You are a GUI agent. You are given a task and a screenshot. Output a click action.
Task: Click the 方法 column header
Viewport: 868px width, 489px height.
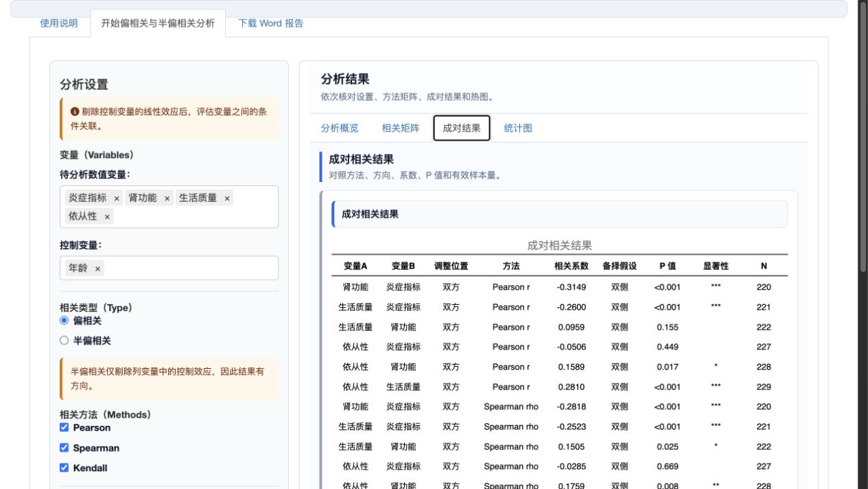[x=511, y=266]
